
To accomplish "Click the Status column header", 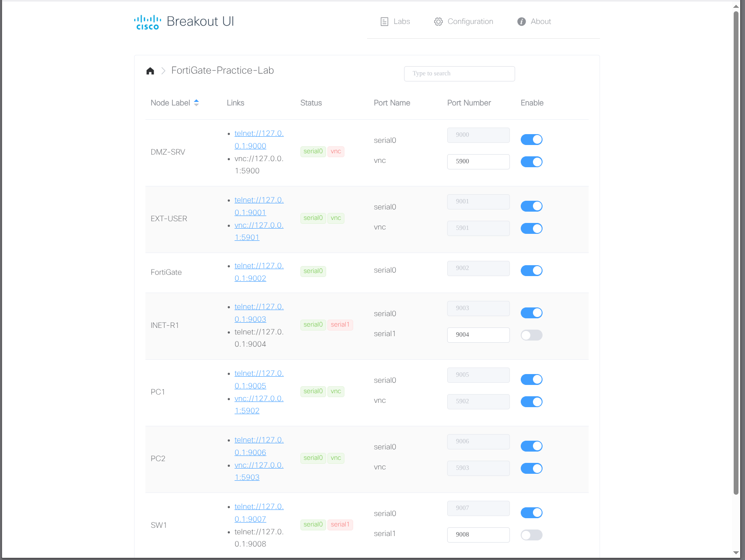I will (x=311, y=103).
